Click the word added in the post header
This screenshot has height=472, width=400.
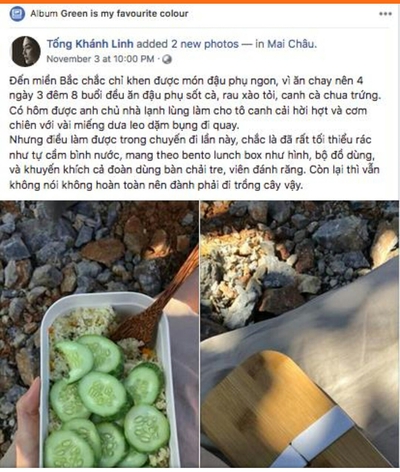(152, 44)
